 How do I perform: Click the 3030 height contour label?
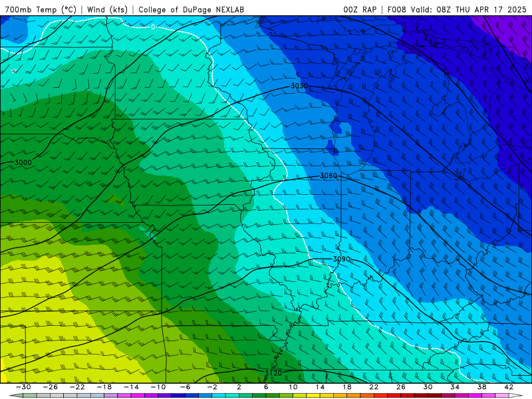(299, 86)
